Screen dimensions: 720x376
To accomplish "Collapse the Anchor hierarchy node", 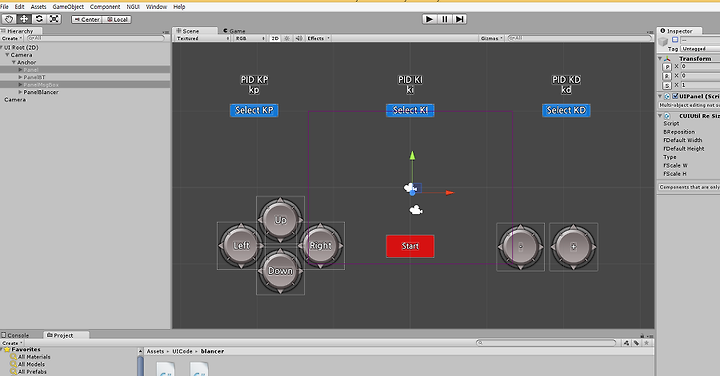I will (14, 62).
